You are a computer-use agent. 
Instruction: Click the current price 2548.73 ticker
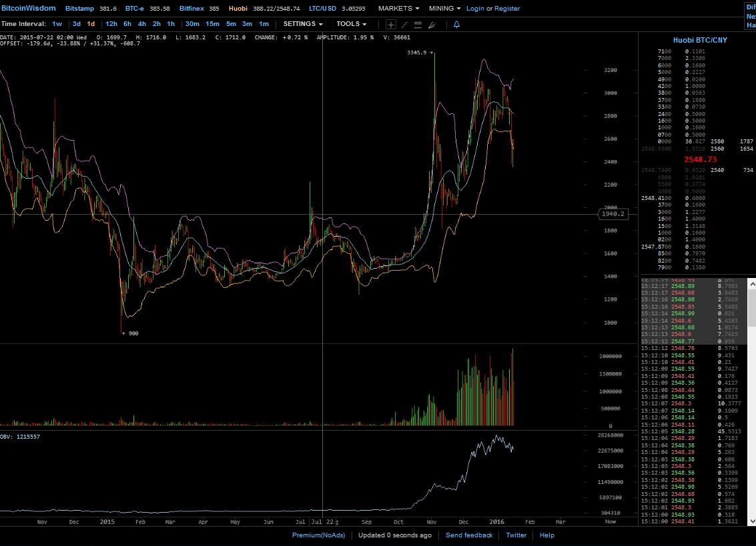[x=700, y=159]
